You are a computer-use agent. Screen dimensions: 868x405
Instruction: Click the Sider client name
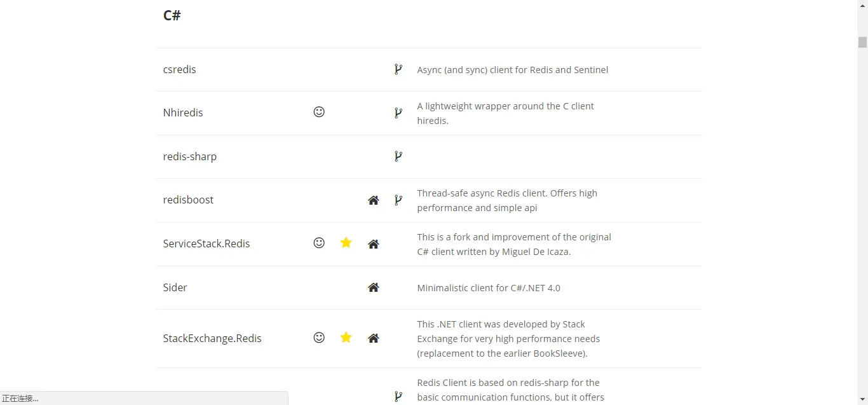[175, 287]
